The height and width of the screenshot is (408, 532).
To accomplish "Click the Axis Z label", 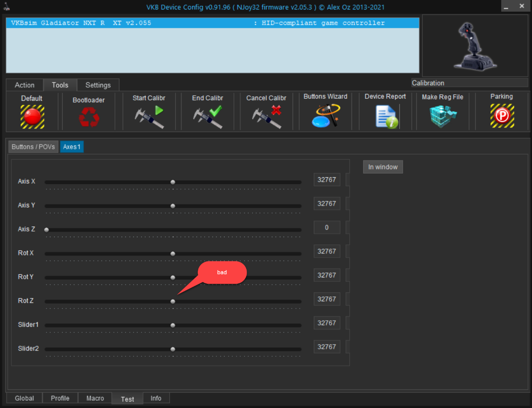I will coord(26,229).
